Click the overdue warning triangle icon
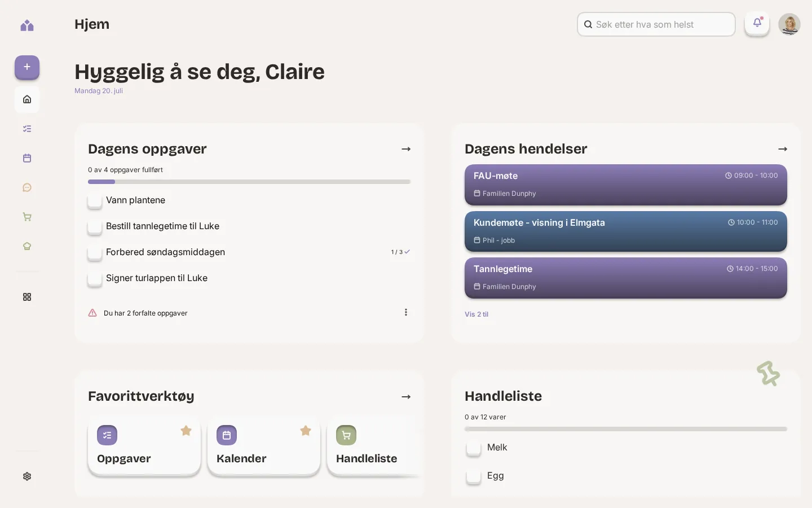 [x=92, y=313]
